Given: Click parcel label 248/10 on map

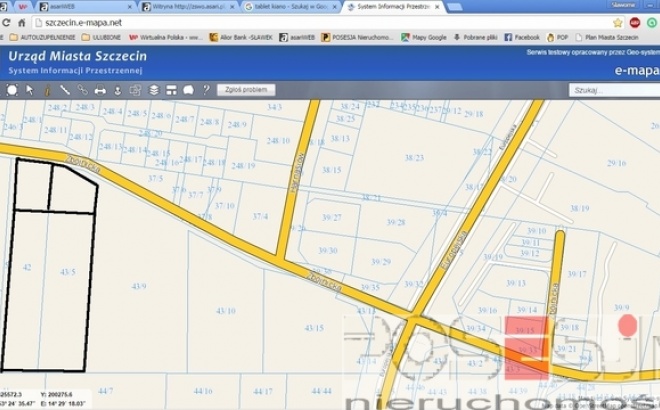Looking at the screenshot, I should [x=278, y=141].
